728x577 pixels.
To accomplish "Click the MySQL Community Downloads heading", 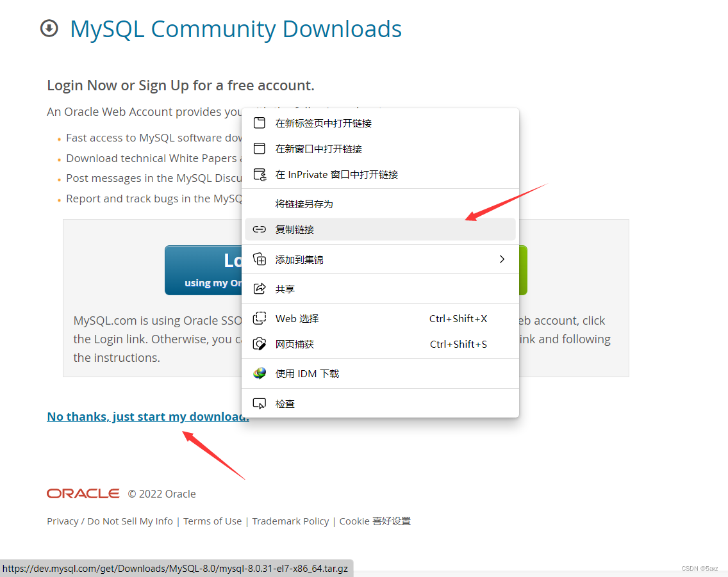I will point(235,29).
